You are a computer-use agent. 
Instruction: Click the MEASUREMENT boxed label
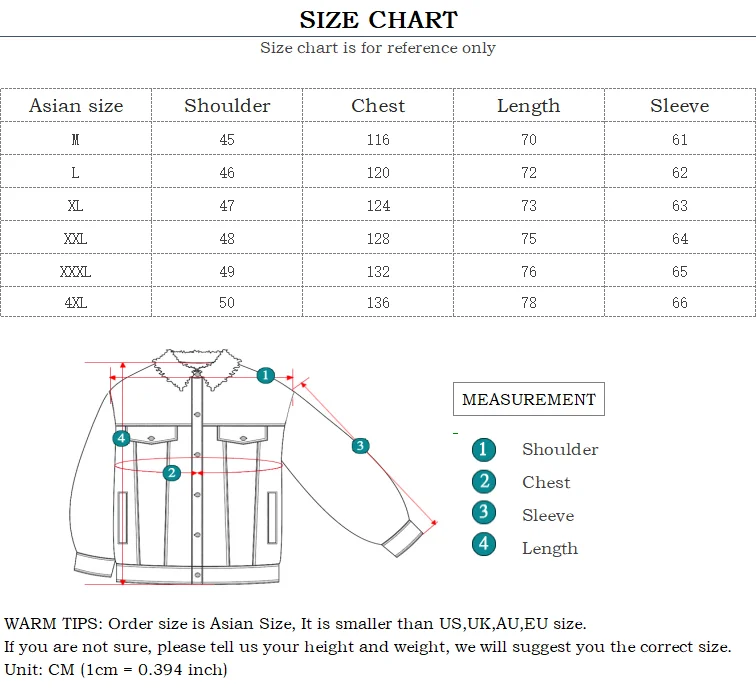point(529,399)
